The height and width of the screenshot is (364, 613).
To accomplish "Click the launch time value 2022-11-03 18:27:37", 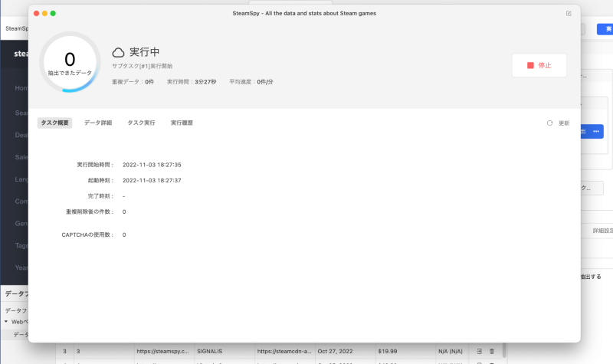I will (x=152, y=181).
